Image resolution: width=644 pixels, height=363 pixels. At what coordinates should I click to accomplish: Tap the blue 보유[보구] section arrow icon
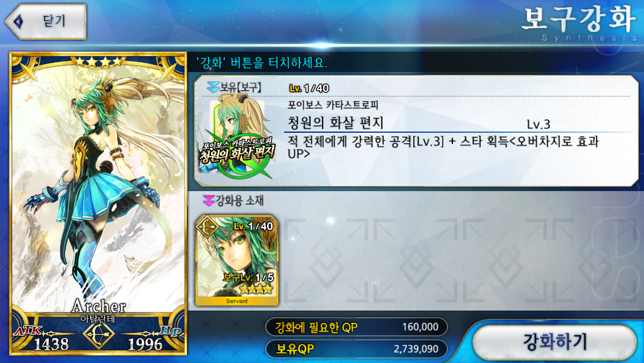coord(213,87)
